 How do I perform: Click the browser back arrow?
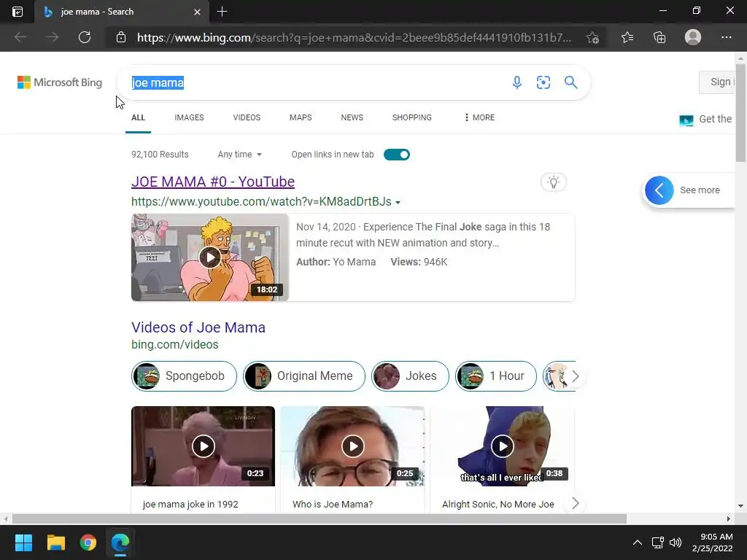click(20, 37)
